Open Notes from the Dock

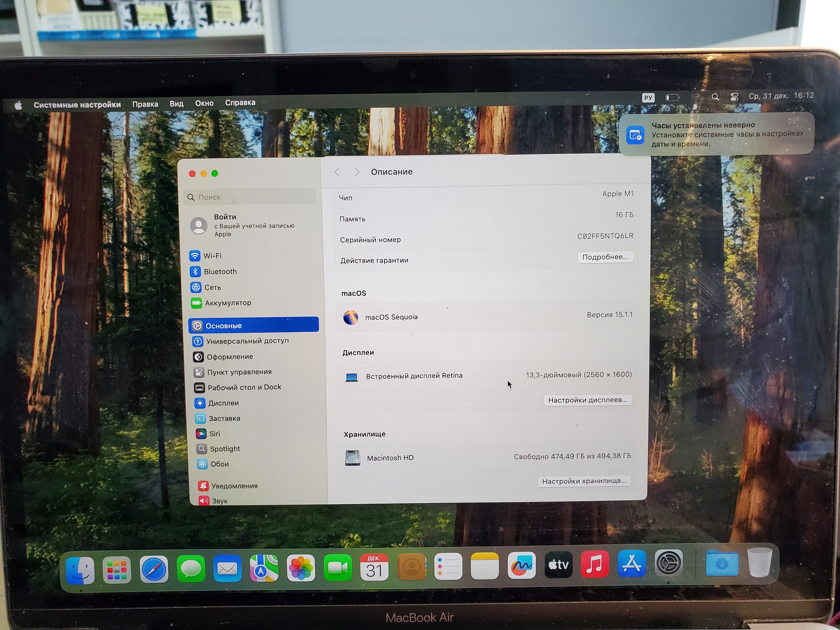(x=485, y=566)
